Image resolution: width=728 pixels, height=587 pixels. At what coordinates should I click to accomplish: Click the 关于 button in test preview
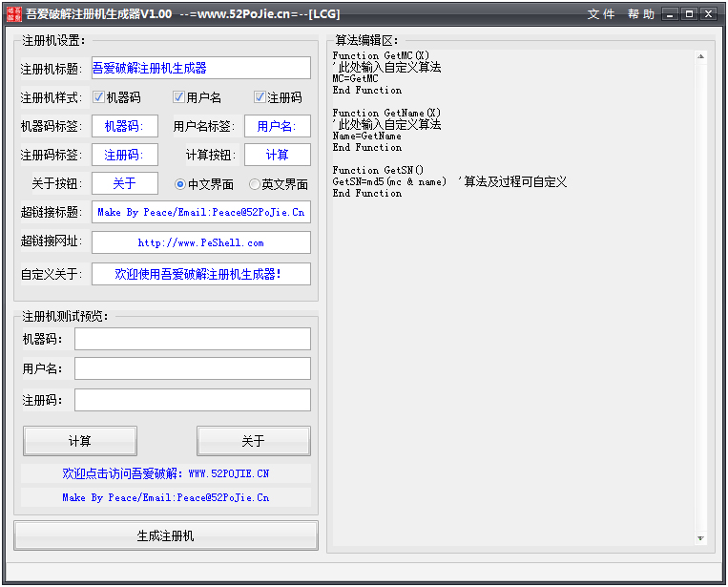(253, 441)
